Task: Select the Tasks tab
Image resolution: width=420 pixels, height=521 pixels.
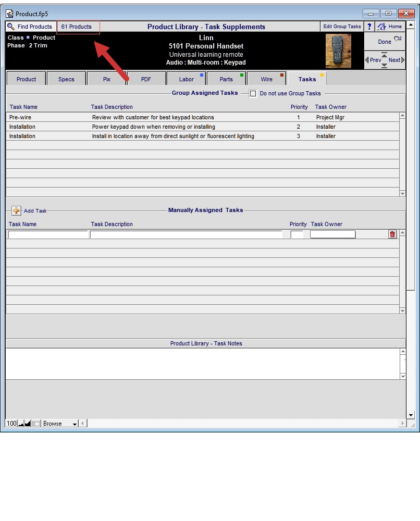Action: pyautogui.click(x=307, y=79)
